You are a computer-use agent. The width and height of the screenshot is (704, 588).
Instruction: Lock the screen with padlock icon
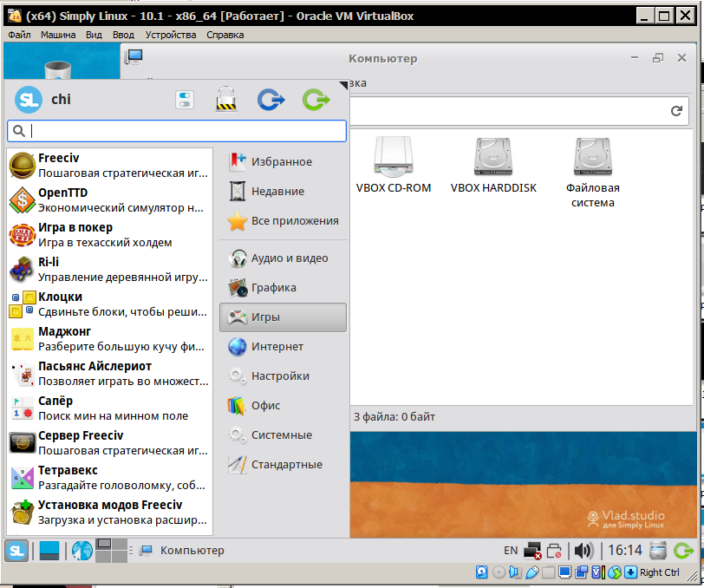225,99
